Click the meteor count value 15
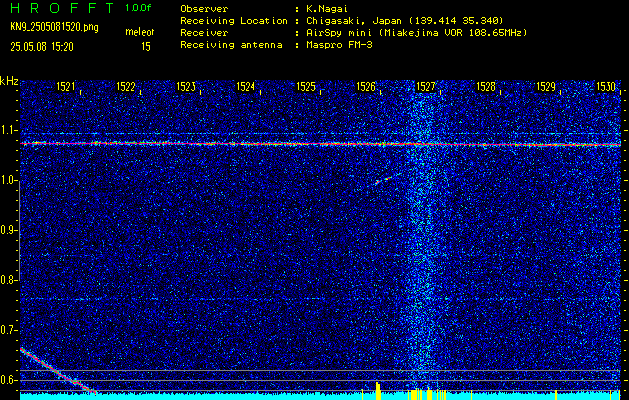 click(146, 47)
